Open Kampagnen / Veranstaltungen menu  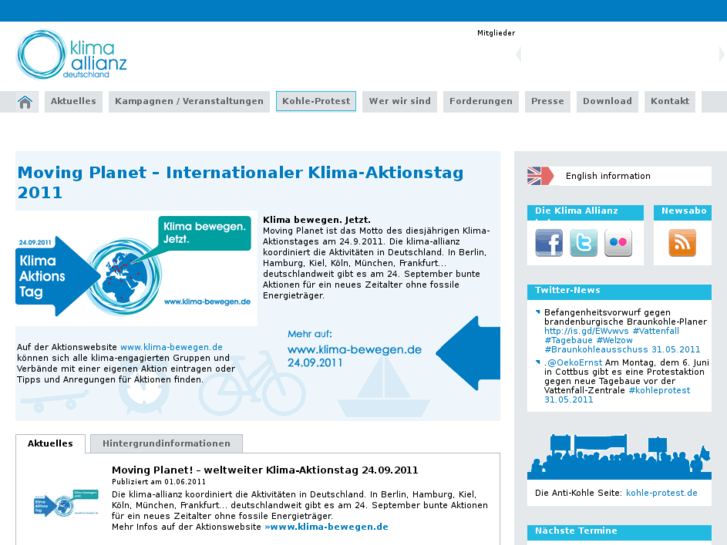[189, 102]
